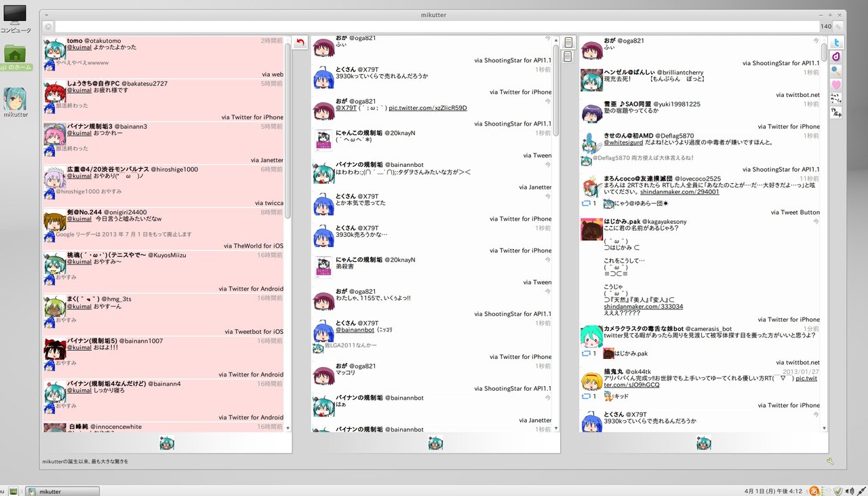
Task: Open the last handwritten-text tab icon
Action: [x=837, y=112]
